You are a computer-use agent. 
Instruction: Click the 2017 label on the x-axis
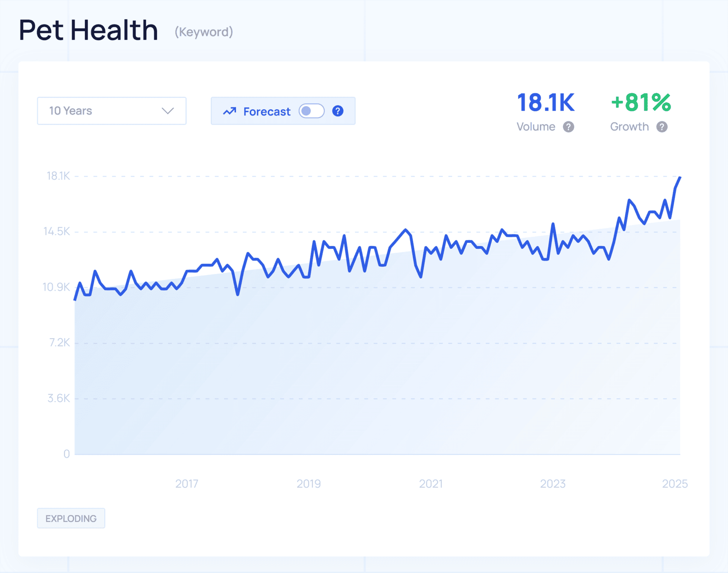point(187,484)
